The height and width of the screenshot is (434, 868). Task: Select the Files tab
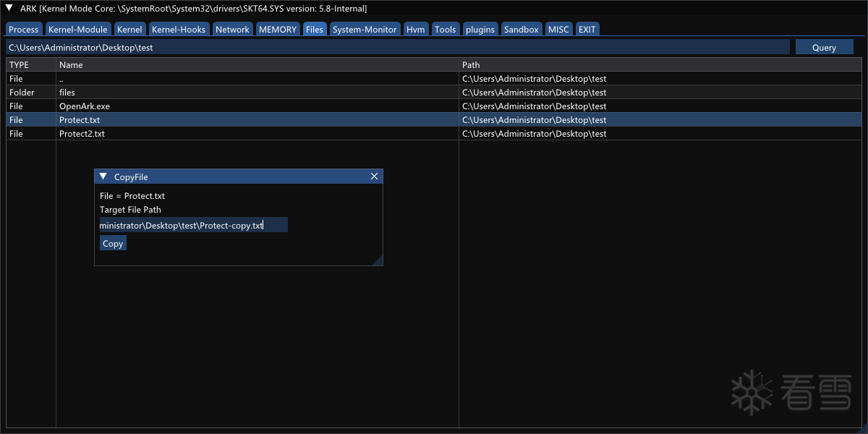point(315,29)
